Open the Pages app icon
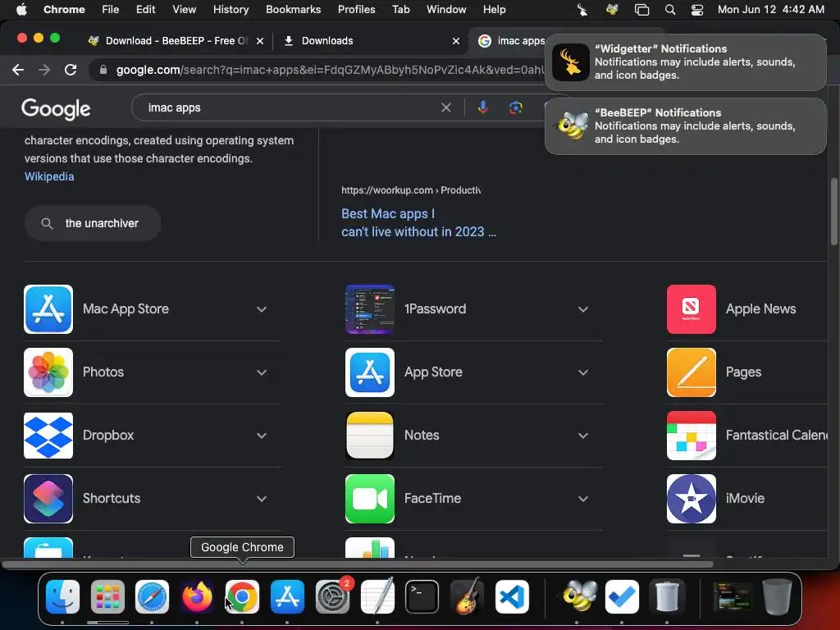840x630 pixels. click(x=691, y=372)
